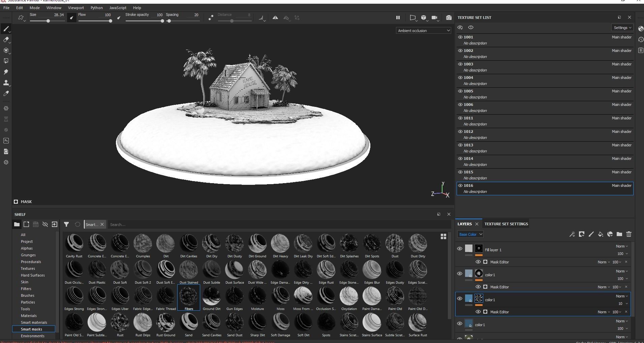Open Fill layer 1 Mask Editor Norm dropdown
The width and height of the screenshot is (644, 343).
point(604,262)
